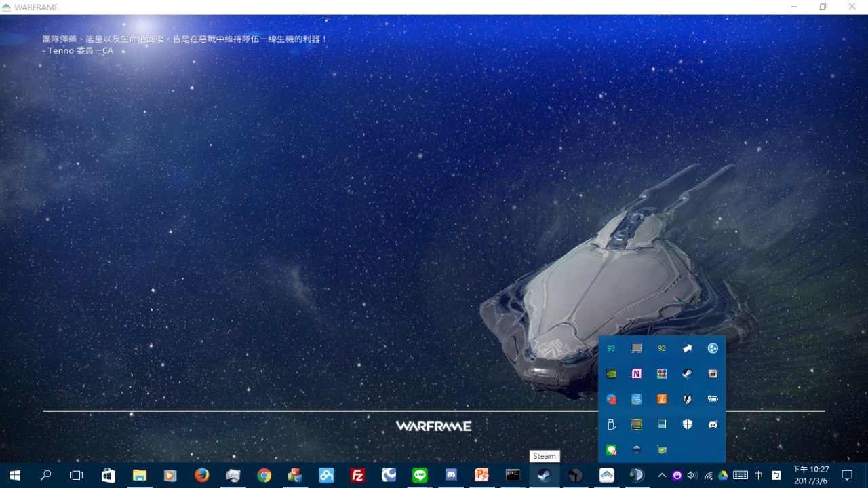Open the Discord icon in tray popup
This screenshot has width=868, height=488.
[713, 424]
